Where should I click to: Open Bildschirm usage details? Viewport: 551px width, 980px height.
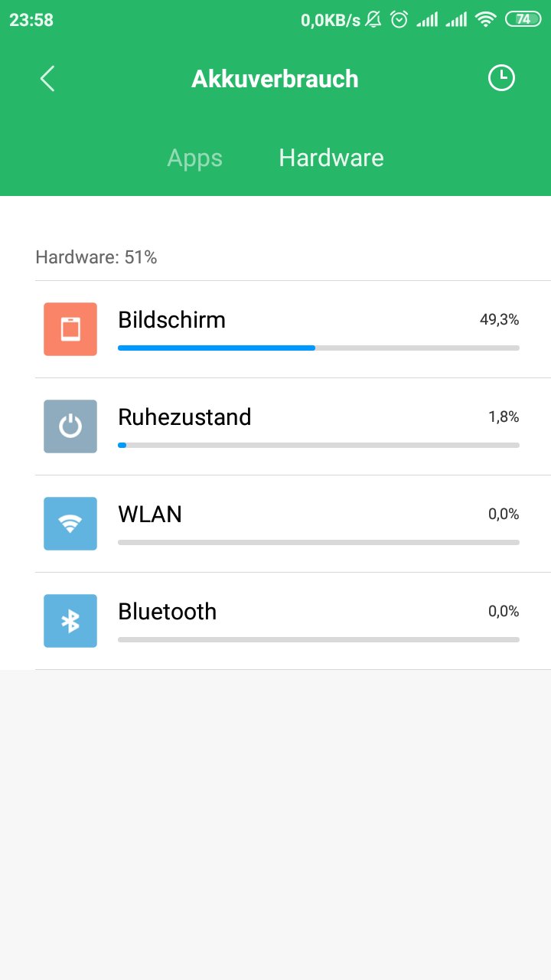pyautogui.click(x=171, y=320)
